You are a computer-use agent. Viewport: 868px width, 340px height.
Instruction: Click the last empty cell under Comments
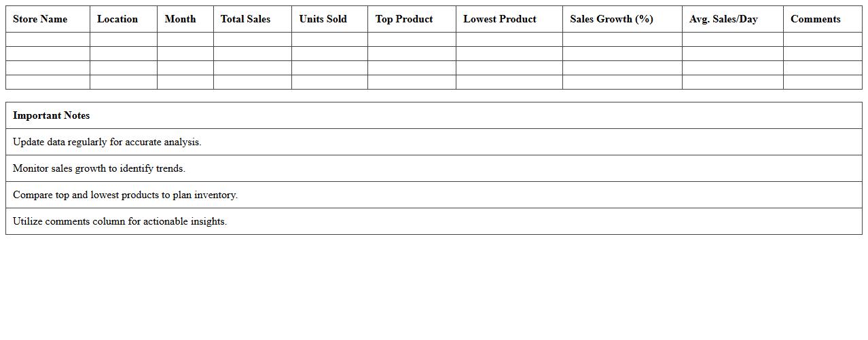[x=822, y=82]
